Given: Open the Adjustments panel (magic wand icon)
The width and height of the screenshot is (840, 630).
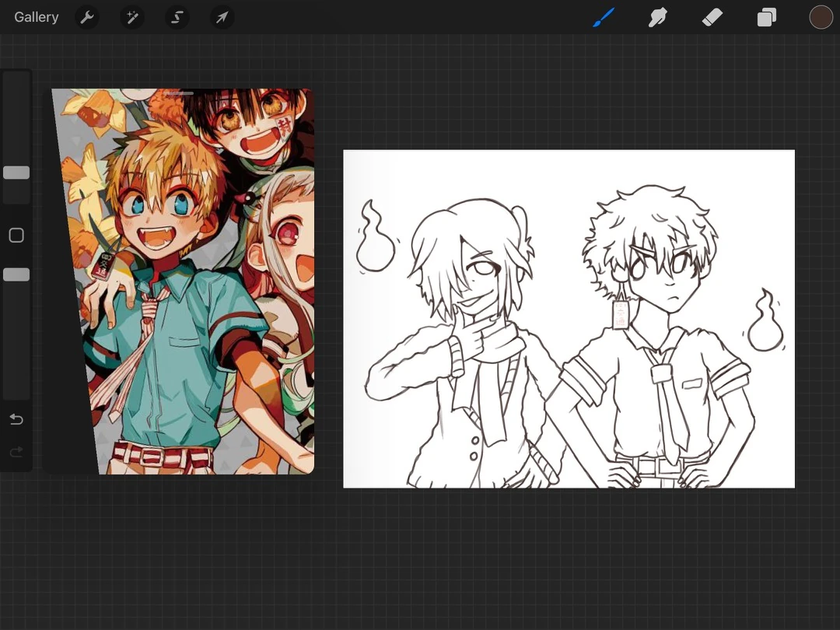Looking at the screenshot, I should coord(131,16).
